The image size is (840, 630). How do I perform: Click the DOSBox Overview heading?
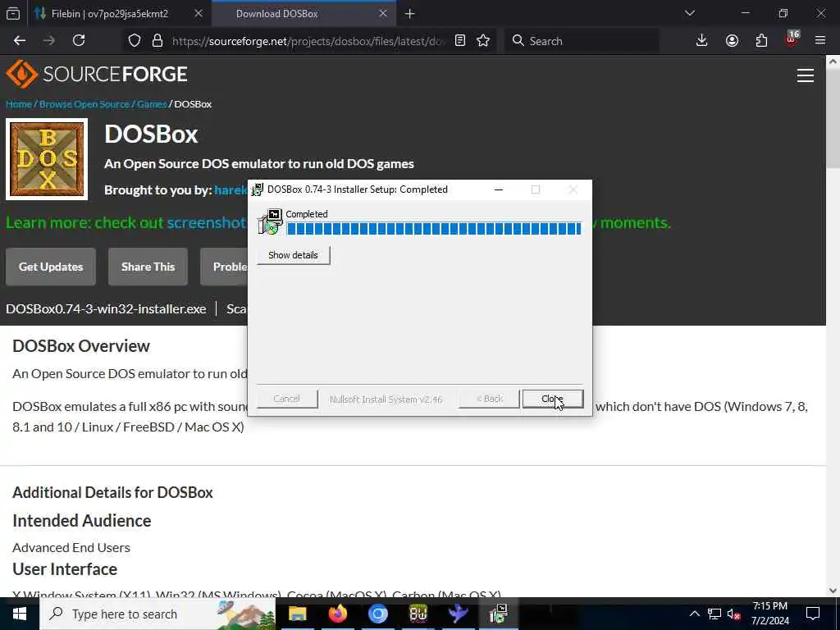click(81, 346)
